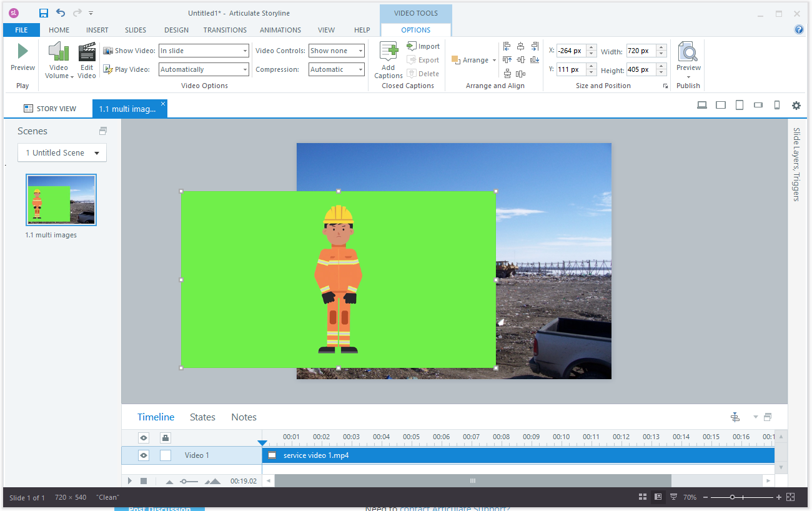This screenshot has height=511, width=812.
Task: Undo the last action
Action: pyautogui.click(x=60, y=13)
